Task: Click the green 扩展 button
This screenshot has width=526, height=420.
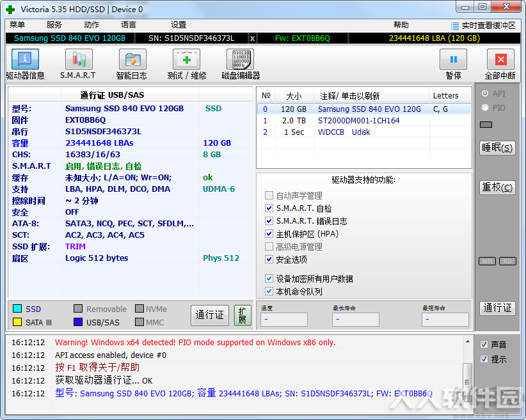Action: (243, 315)
